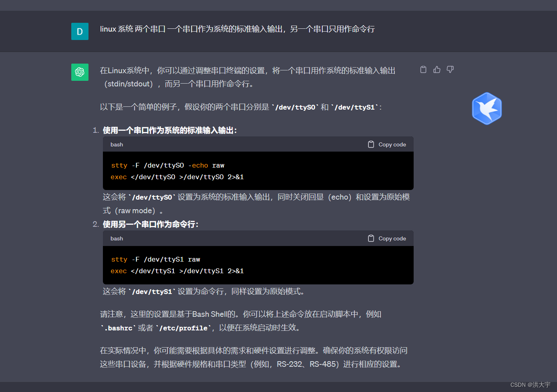This screenshot has height=392, width=557.
Task: Click the opening paragraph starting 在Linux系统中
Action: tap(247, 77)
